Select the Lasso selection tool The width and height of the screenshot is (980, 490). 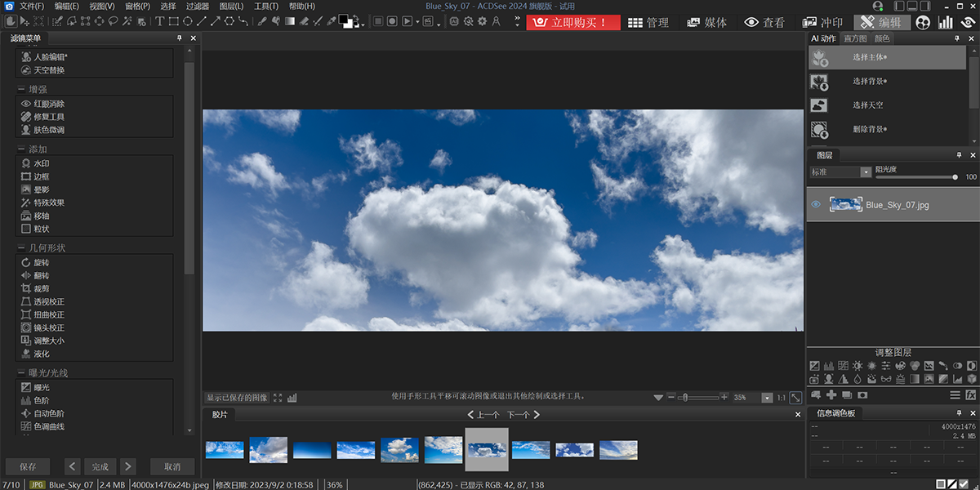click(114, 22)
